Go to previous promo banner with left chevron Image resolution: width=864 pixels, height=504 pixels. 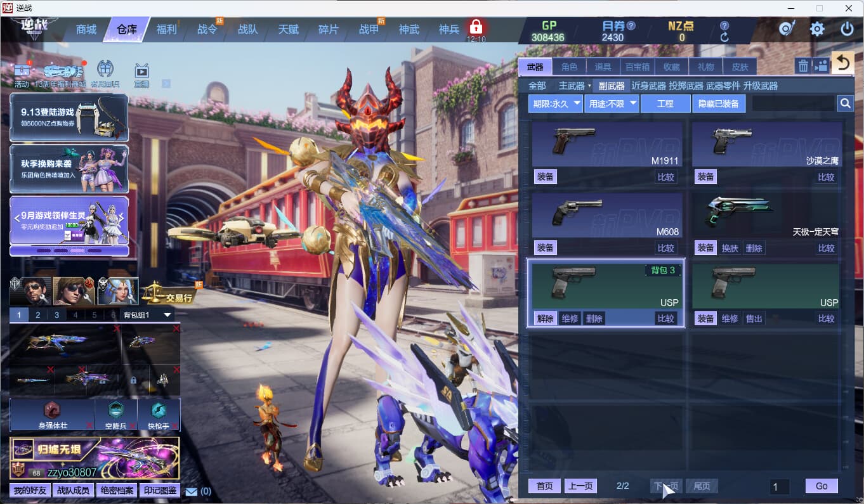point(17,218)
